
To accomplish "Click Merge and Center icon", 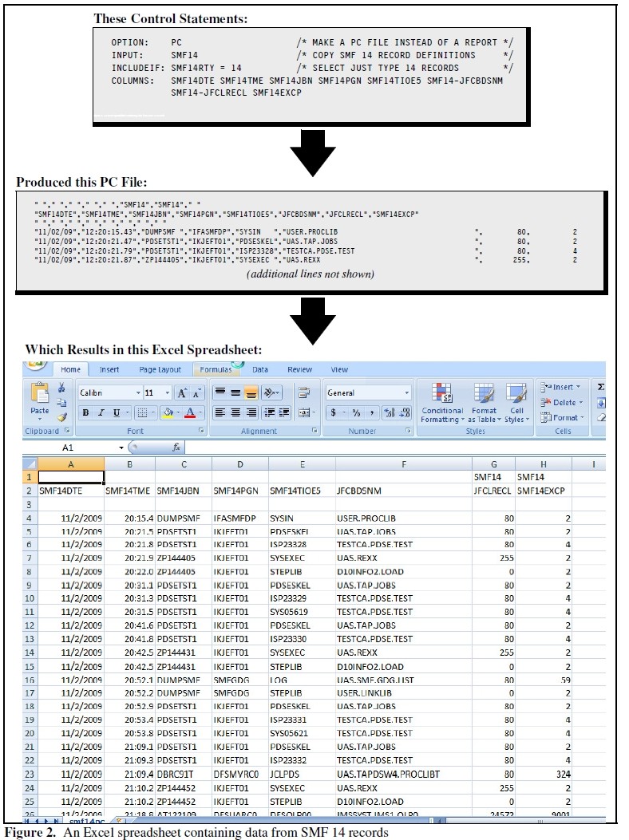I will tap(304, 412).
